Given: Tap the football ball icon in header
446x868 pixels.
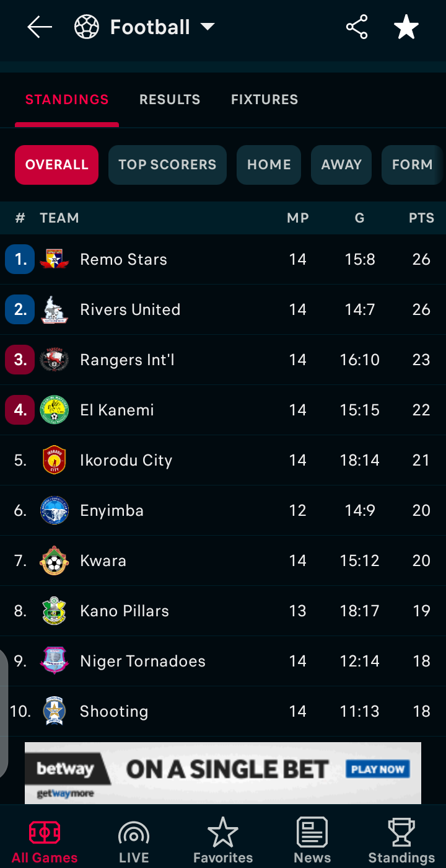Looking at the screenshot, I should [x=87, y=27].
